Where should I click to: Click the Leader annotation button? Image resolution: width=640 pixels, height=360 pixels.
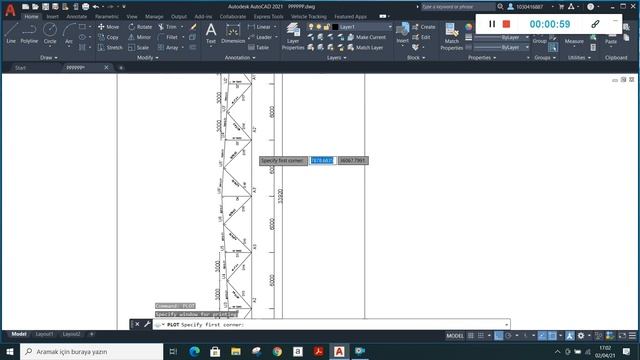coord(260,37)
